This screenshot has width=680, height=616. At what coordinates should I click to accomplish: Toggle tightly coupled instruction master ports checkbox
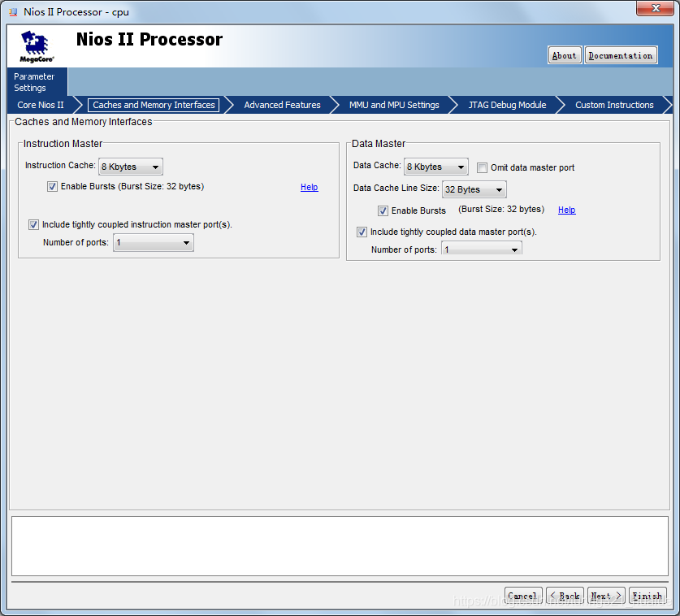tap(33, 225)
